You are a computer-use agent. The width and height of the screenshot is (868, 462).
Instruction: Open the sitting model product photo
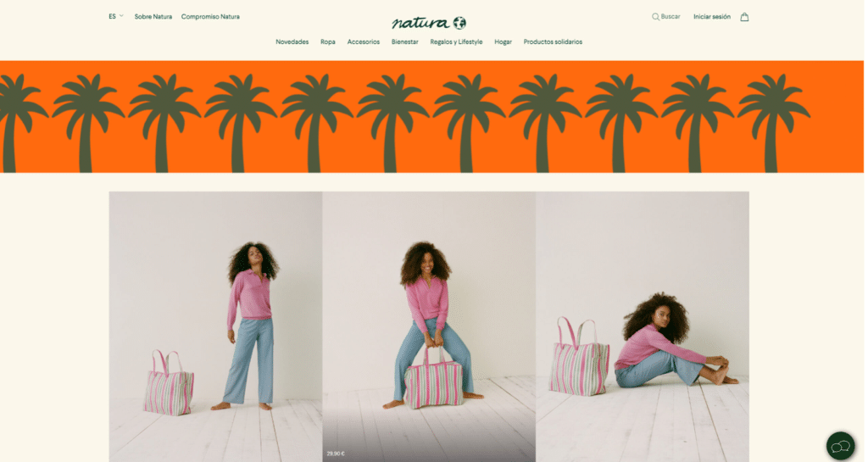643,326
